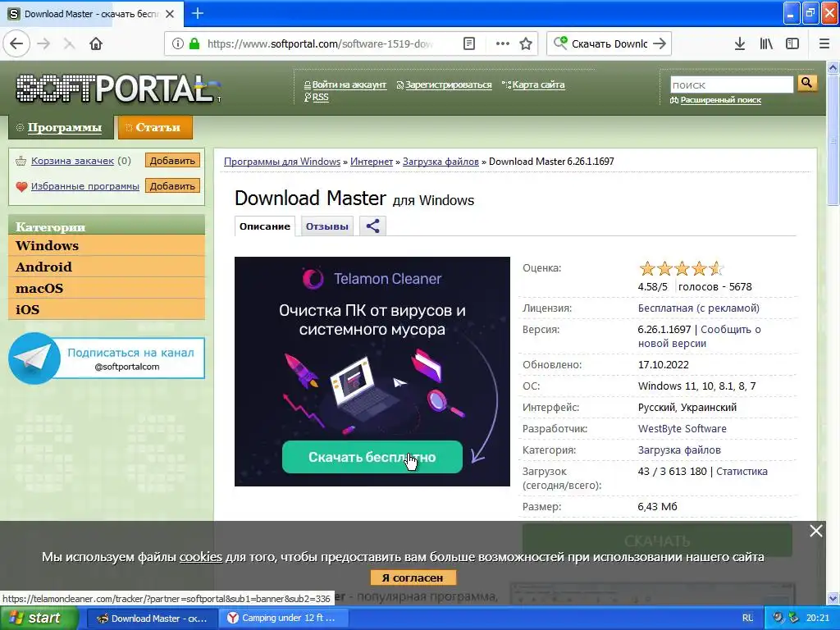840x630 pixels.
Task: Go to the browser Home page icon
Action: (96, 44)
